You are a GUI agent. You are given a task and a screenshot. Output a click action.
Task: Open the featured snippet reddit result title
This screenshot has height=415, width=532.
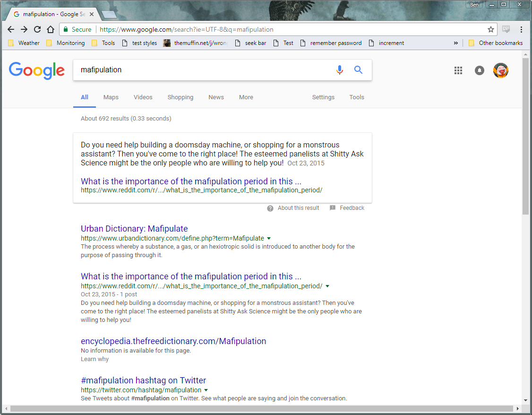[x=191, y=182]
